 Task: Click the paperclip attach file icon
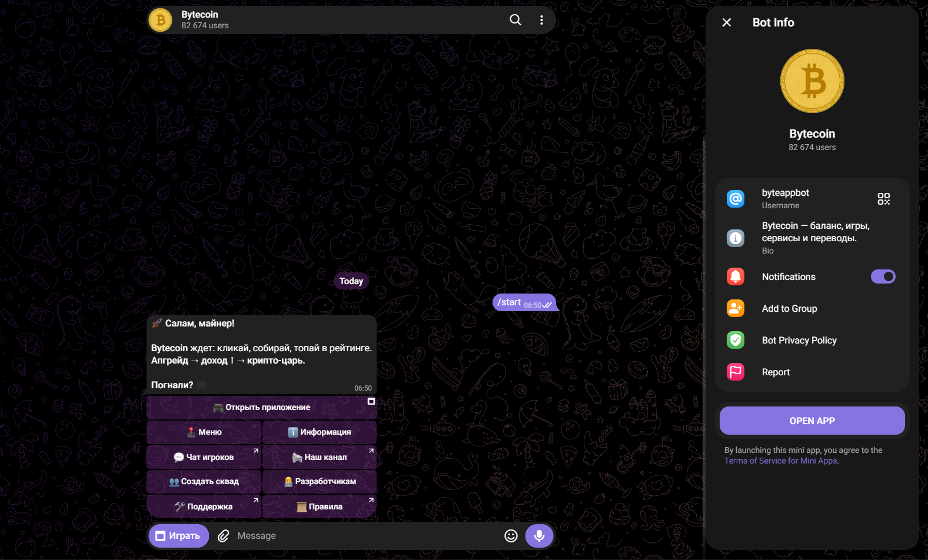pyautogui.click(x=223, y=536)
